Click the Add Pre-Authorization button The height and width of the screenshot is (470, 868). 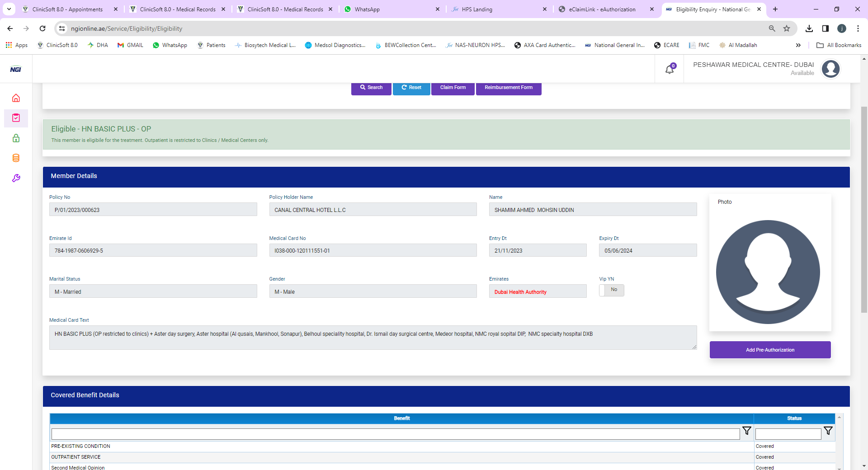pyautogui.click(x=770, y=350)
